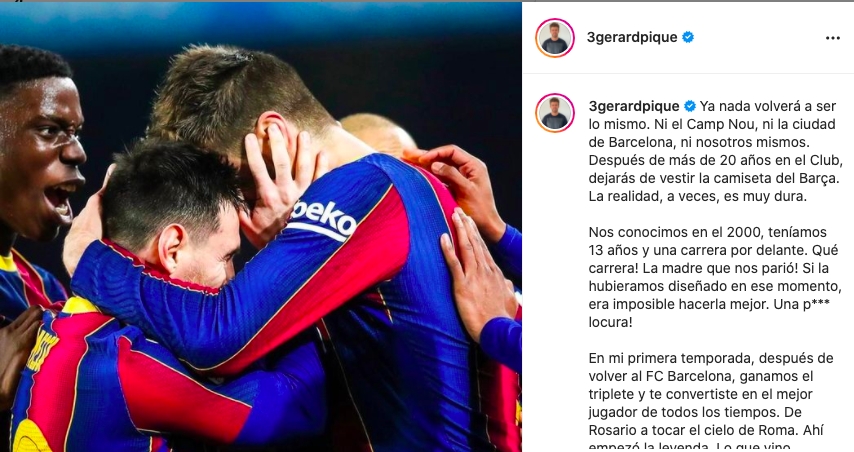Open the 3gerardpique username in post header
The image size is (854, 452).
632,37
